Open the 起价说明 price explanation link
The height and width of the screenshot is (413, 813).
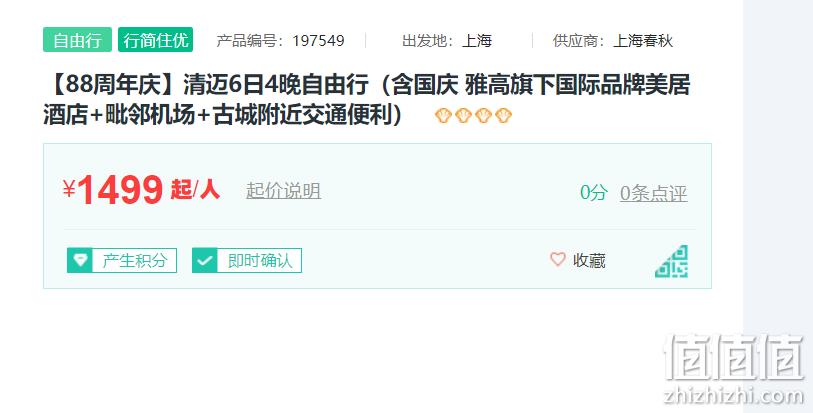(284, 191)
